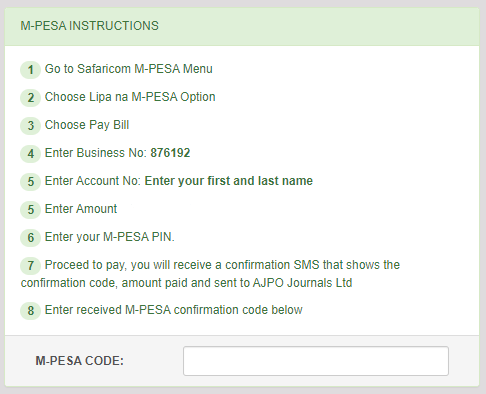
Task: Click the 'AJPO Journals Ltd' text
Action: tap(302, 283)
